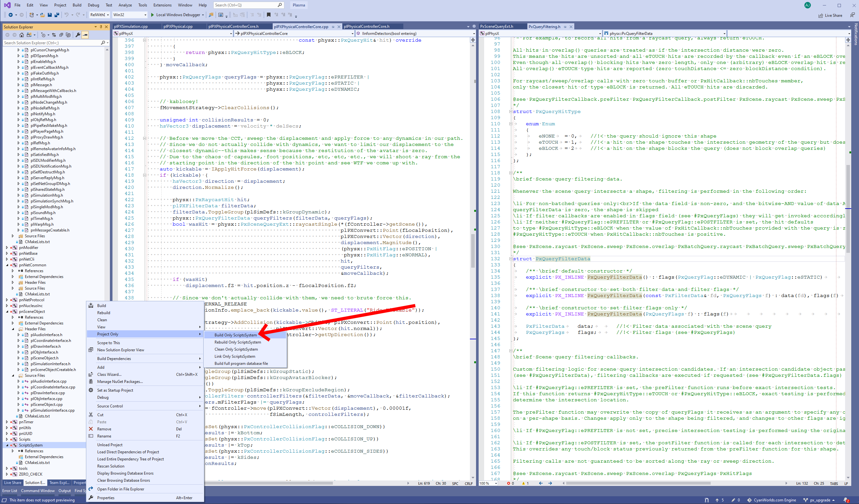This screenshot has height=504, width=859.
Task: Click the split editor icon above the left scrollbar
Action: (x=473, y=40)
